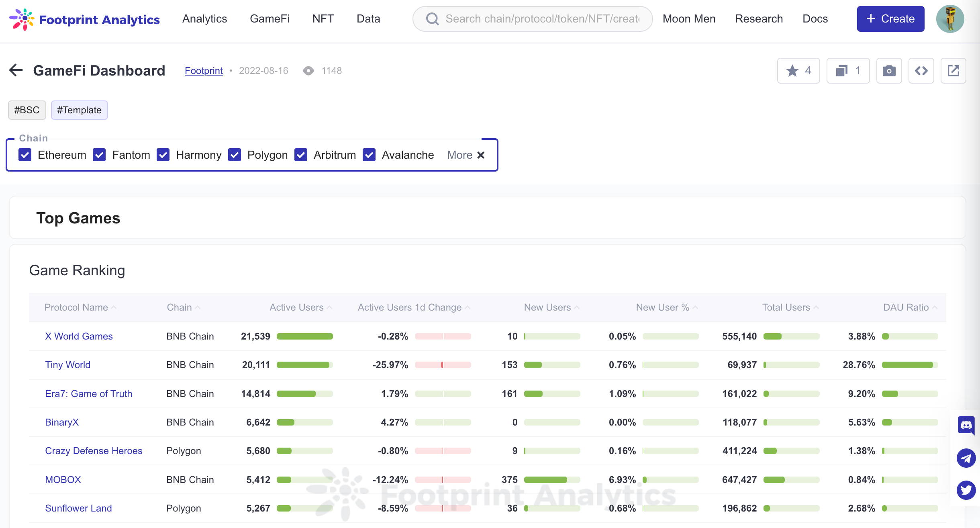Open the NFT menu

(323, 19)
